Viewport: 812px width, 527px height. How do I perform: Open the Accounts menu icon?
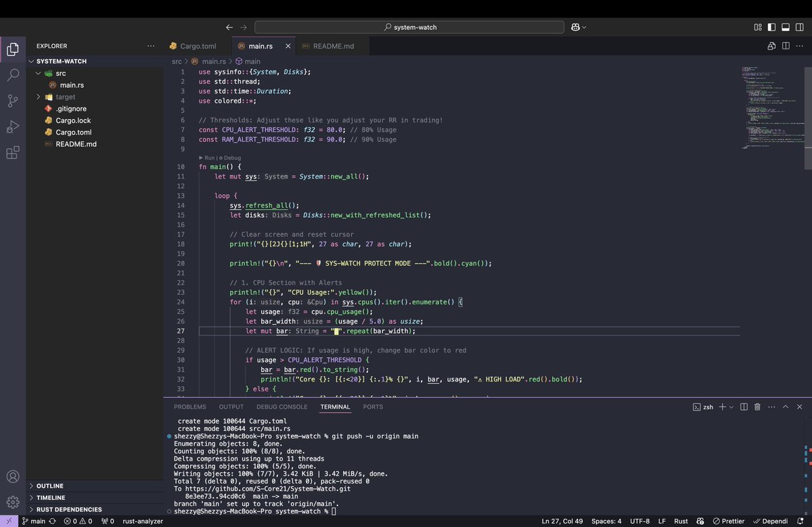12,476
